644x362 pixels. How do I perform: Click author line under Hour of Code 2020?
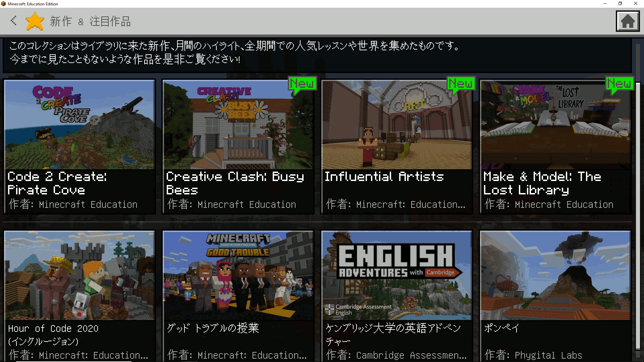tap(78, 355)
